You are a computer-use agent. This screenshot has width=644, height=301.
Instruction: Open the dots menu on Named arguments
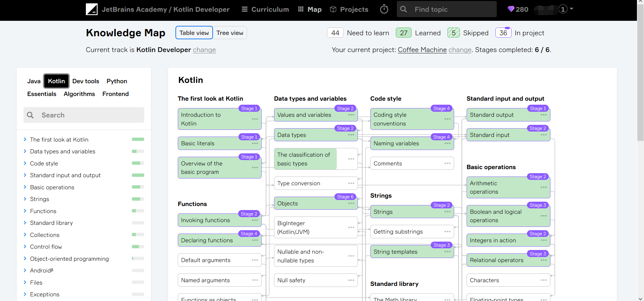[255, 280]
